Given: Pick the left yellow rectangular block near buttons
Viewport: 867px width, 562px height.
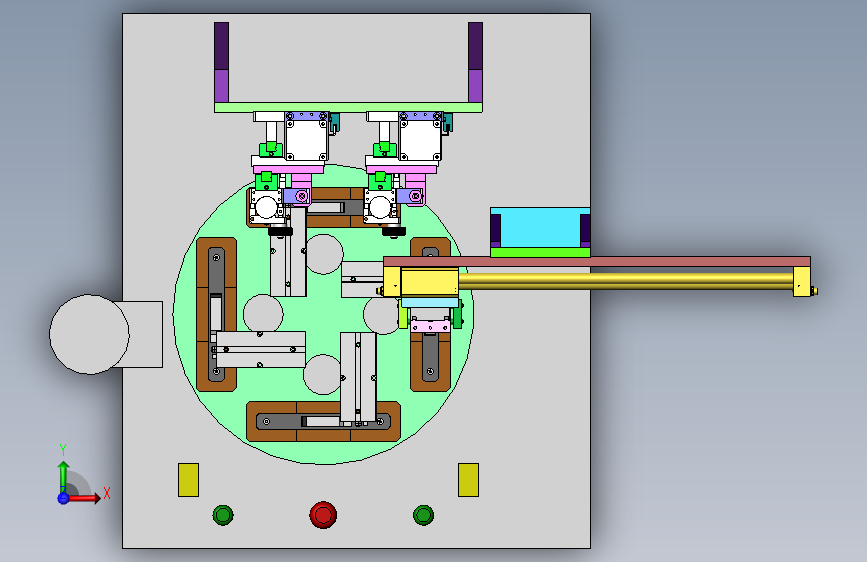Looking at the screenshot, I should 189,480.
